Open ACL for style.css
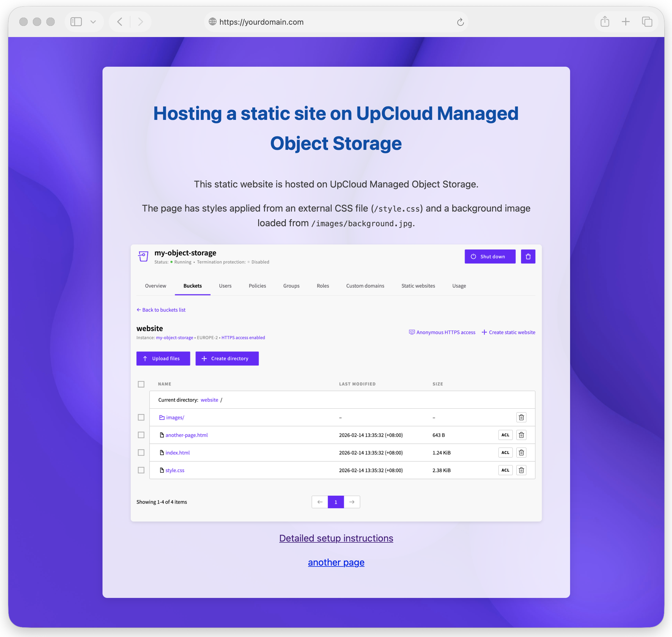 [x=505, y=470]
